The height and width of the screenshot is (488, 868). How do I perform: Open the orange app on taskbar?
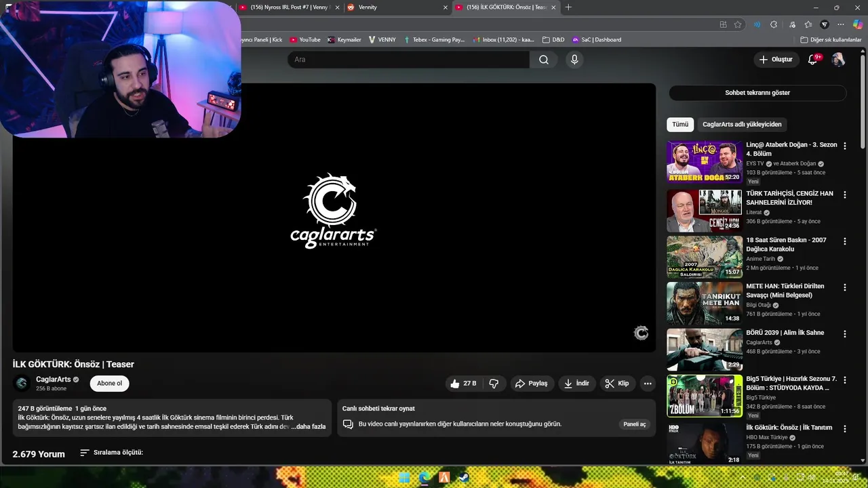444,478
